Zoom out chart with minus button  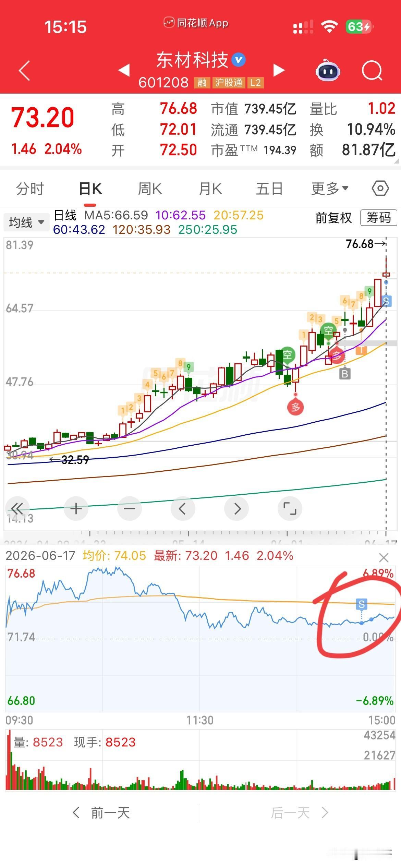click(129, 508)
